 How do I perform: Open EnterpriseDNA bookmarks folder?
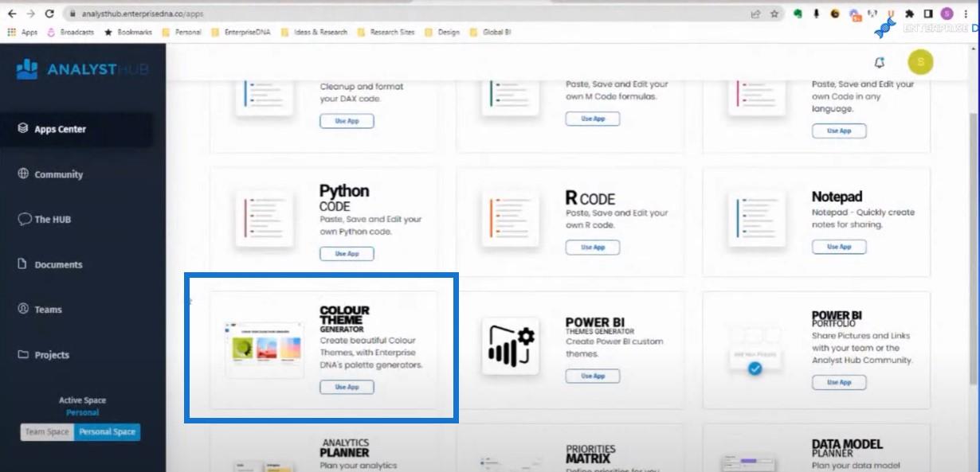(241, 33)
